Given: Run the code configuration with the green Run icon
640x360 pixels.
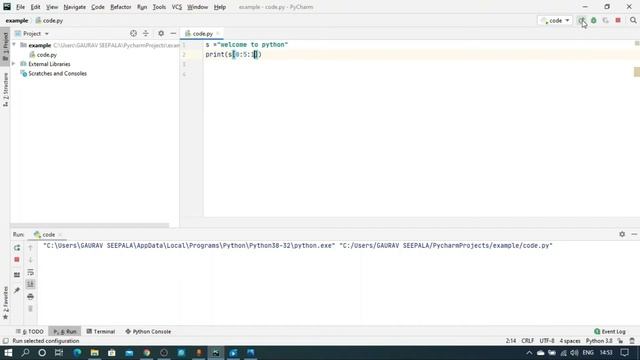Looking at the screenshot, I should (581, 20).
